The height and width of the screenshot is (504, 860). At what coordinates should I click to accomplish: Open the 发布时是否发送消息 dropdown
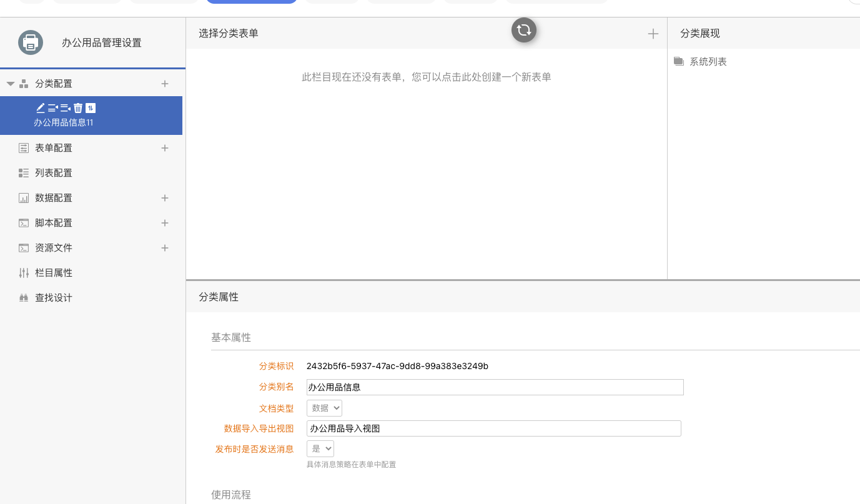[320, 448]
